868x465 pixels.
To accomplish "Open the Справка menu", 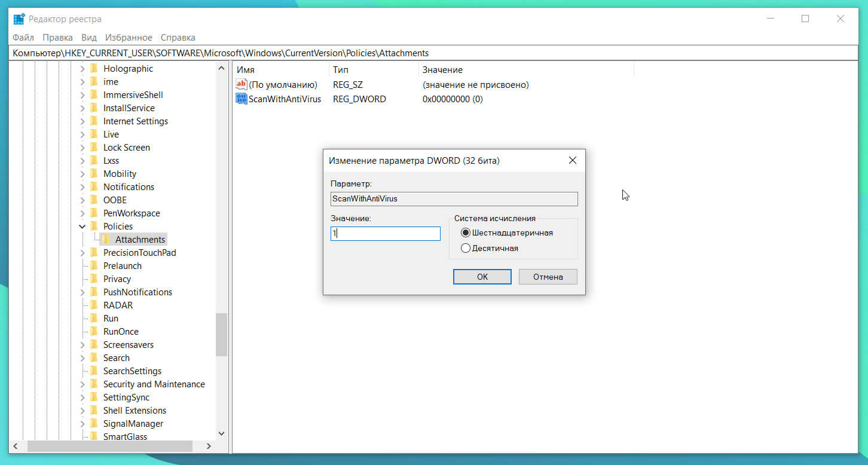I will pos(178,37).
